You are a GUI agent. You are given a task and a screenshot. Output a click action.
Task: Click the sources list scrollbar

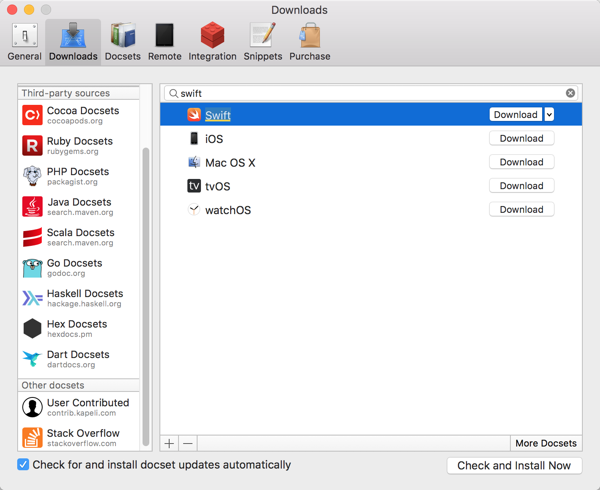click(x=146, y=296)
